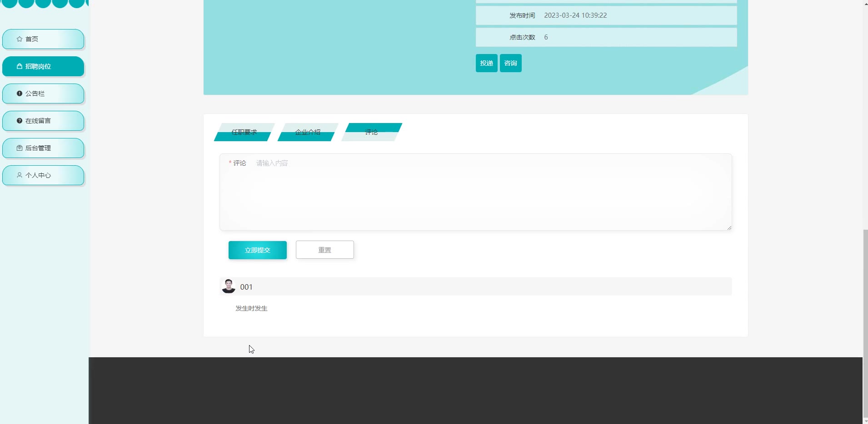Image resolution: width=868 pixels, height=424 pixels.
Task: Click the 投递 apply button
Action: click(x=486, y=63)
